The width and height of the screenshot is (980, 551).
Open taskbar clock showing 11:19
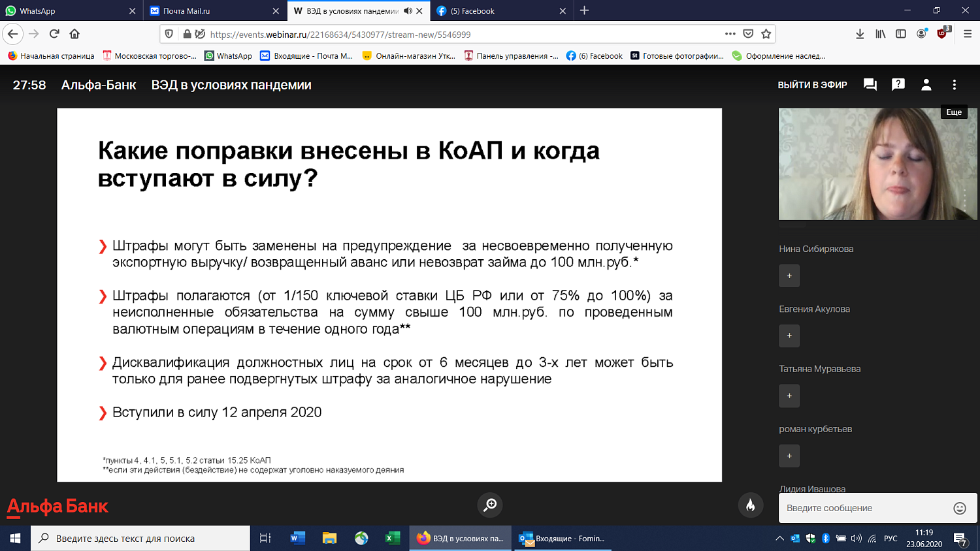click(924, 539)
